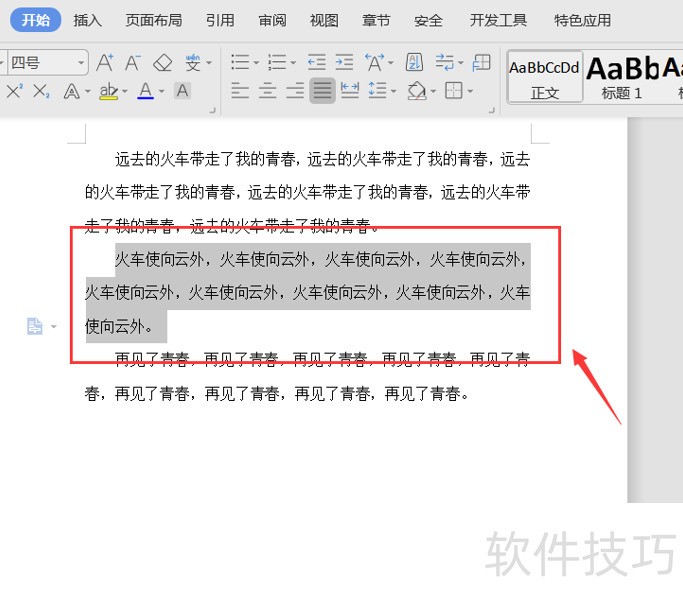Apply the 标题 1 style
Screen dimensions: 683x605
(622, 78)
